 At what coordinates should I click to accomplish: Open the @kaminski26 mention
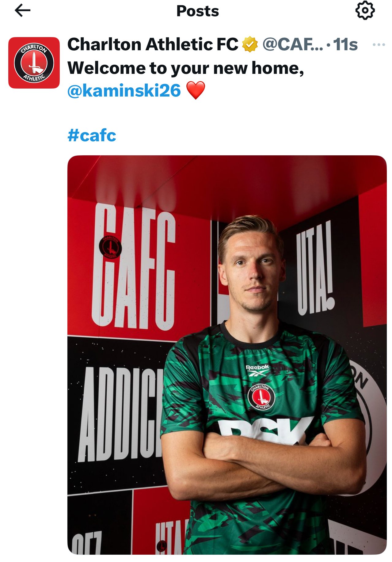124,91
